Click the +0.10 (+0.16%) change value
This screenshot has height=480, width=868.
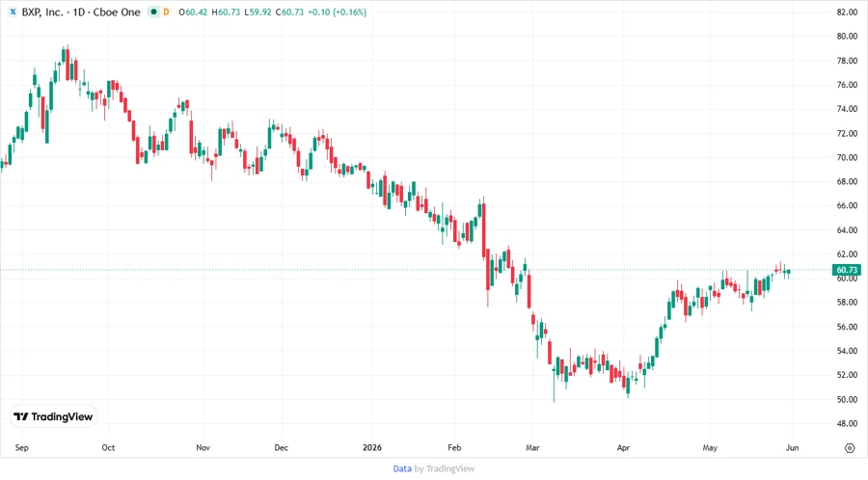click(338, 12)
